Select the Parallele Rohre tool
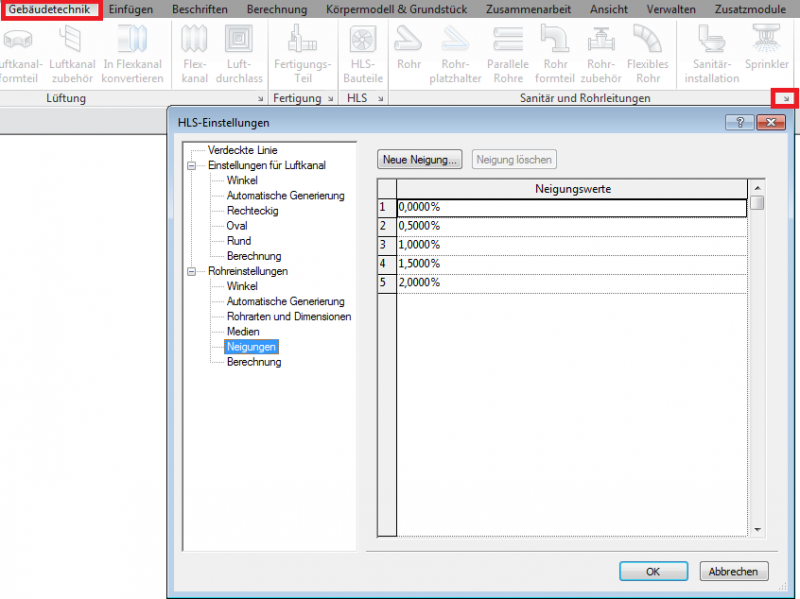The height and width of the screenshot is (599, 800). tap(508, 40)
